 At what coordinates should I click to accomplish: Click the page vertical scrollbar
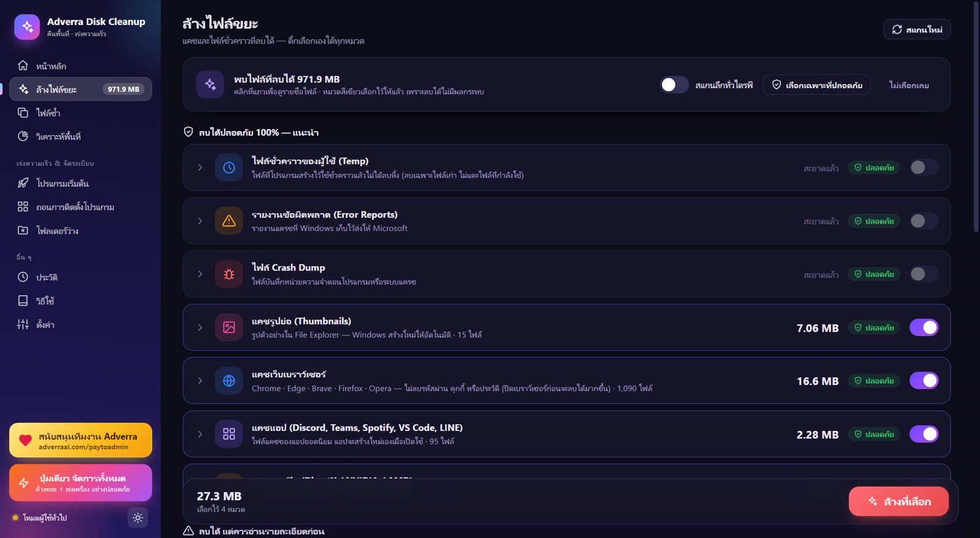click(976, 116)
